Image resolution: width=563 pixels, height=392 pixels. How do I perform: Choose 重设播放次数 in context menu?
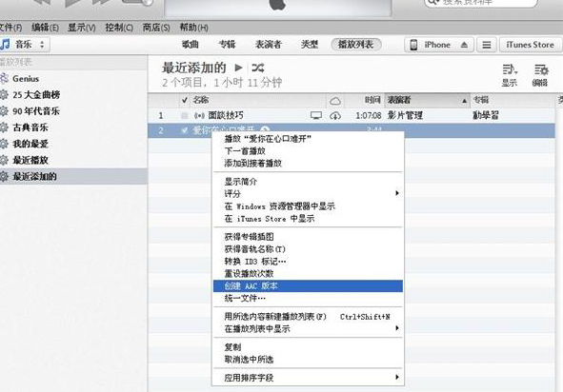[308, 274]
